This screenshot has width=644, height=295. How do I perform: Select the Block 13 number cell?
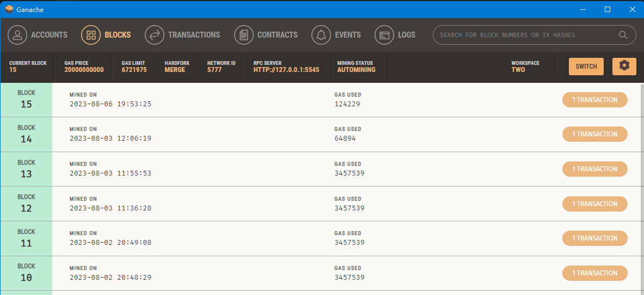click(26, 169)
